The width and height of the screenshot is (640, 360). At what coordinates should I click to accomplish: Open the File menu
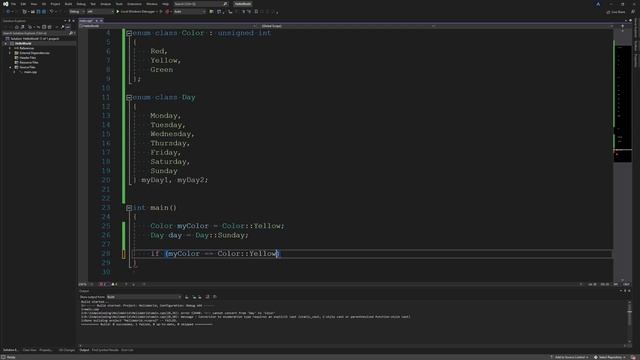pyautogui.click(x=13, y=4)
